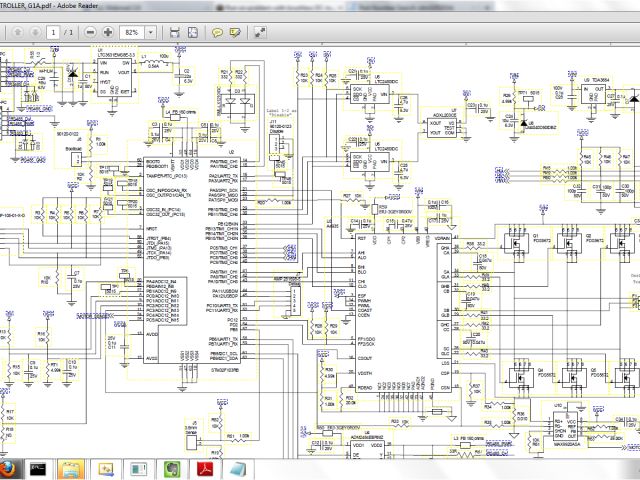Go to next page using down arrow
This screenshot has height=480, width=640.
(x=33, y=32)
